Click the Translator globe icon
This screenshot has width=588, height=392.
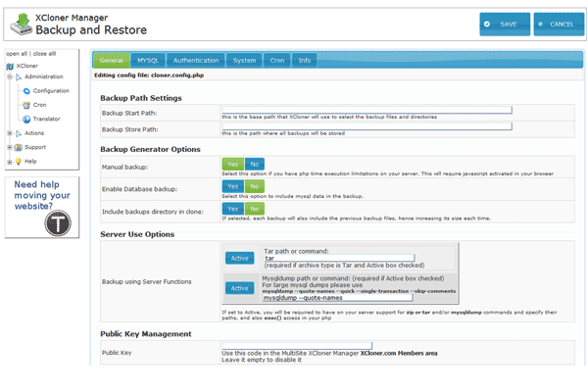click(25, 119)
